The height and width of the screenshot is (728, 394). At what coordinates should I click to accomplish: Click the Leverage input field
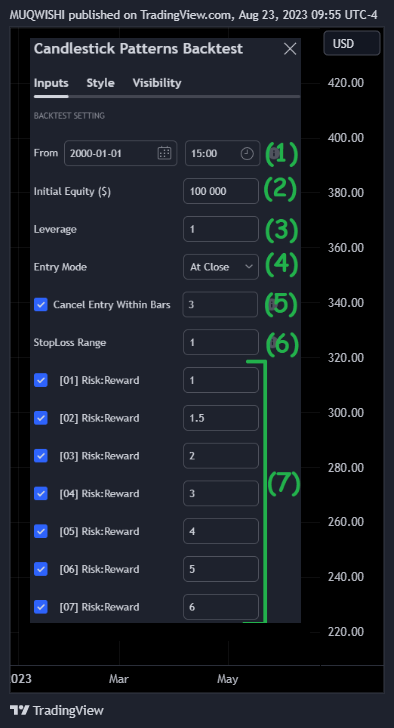tap(221, 229)
